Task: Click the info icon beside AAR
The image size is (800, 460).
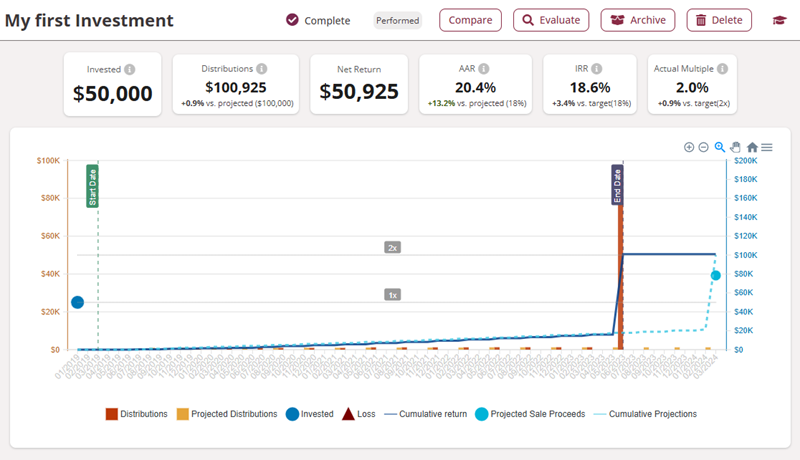Action: pos(483,69)
